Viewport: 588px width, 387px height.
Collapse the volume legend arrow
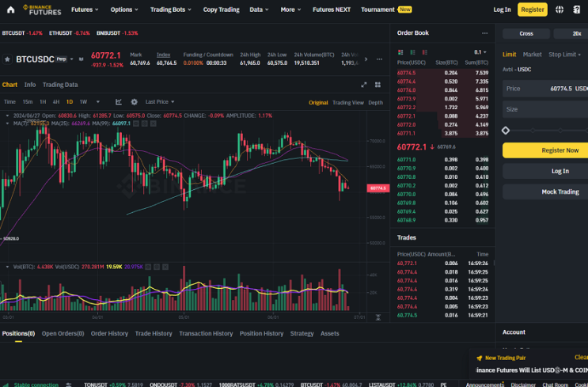[7, 267]
